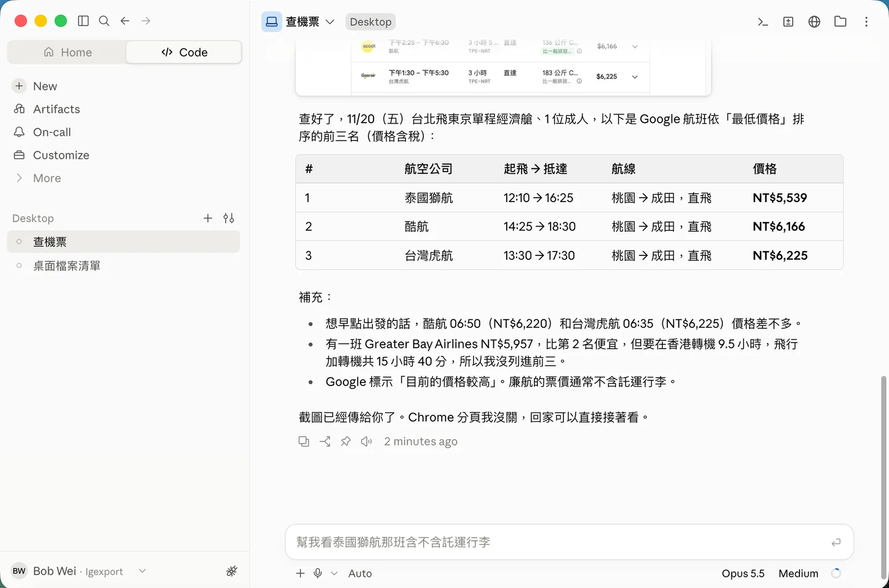This screenshot has width=889, height=588.
Task: Pin the response with the pin icon
Action: (x=346, y=441)
